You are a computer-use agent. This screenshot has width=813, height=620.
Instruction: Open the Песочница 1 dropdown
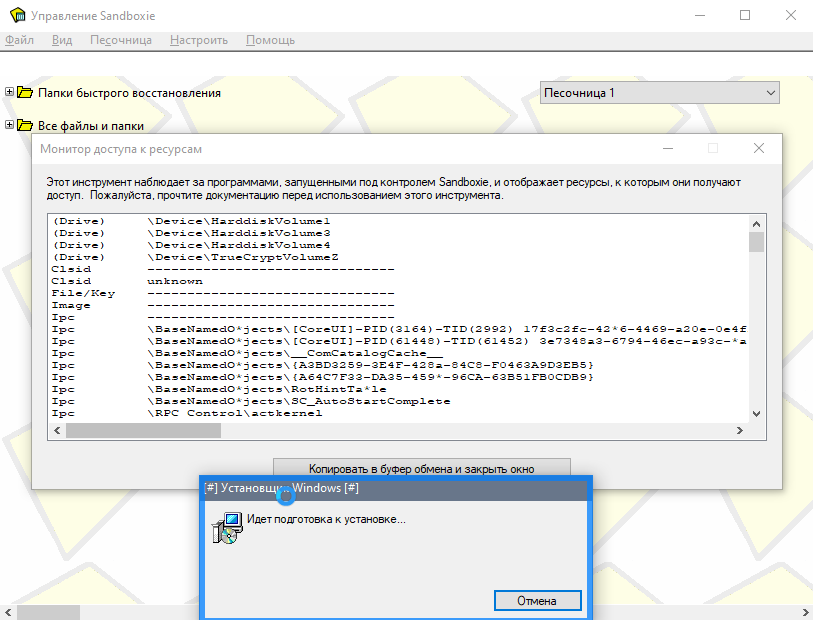click(x=660, y=93)
